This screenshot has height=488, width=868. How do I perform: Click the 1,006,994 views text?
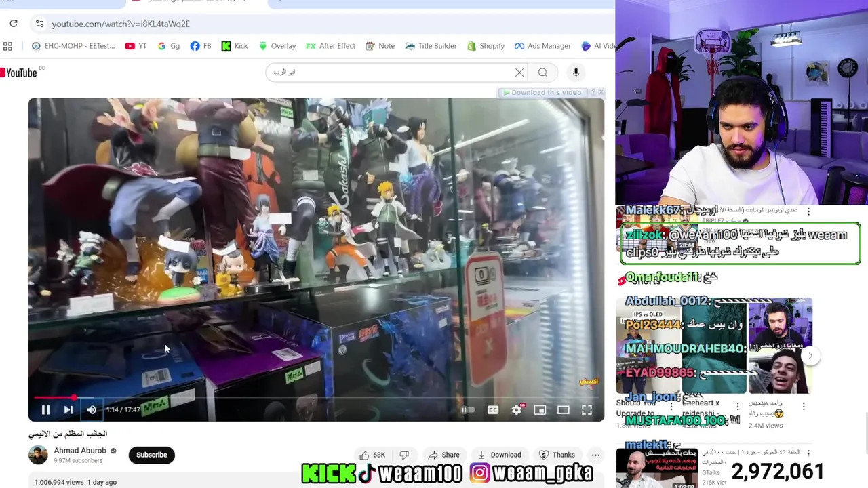[x=60, y=482]
